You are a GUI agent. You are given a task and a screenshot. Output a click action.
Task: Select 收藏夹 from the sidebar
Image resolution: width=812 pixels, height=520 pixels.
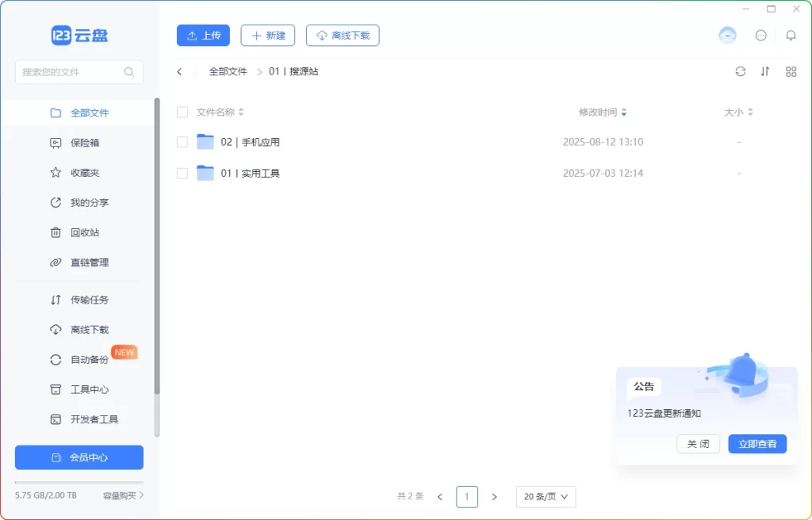(84, 173)
